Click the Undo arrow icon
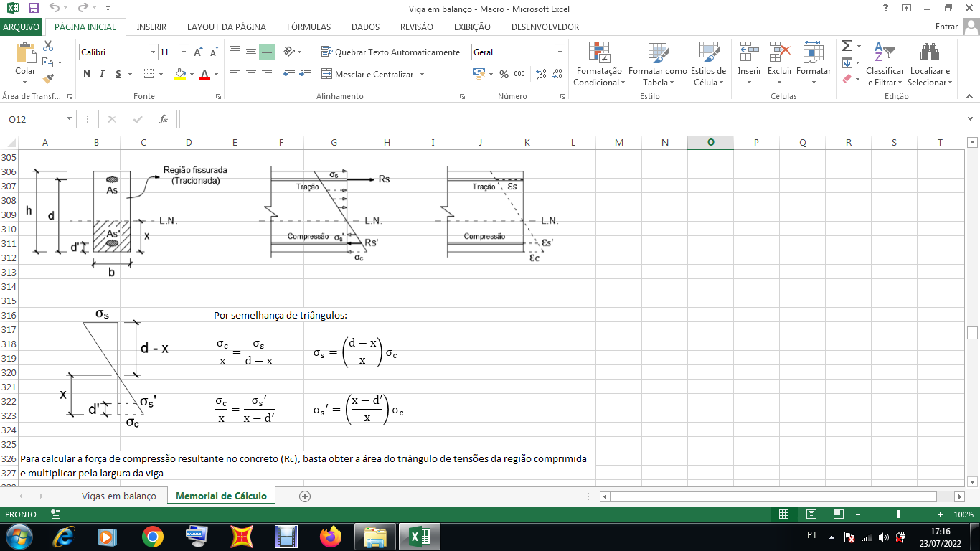Image resolution: width=980 pixels, height=551 pixels. click(x=55, y=8)
